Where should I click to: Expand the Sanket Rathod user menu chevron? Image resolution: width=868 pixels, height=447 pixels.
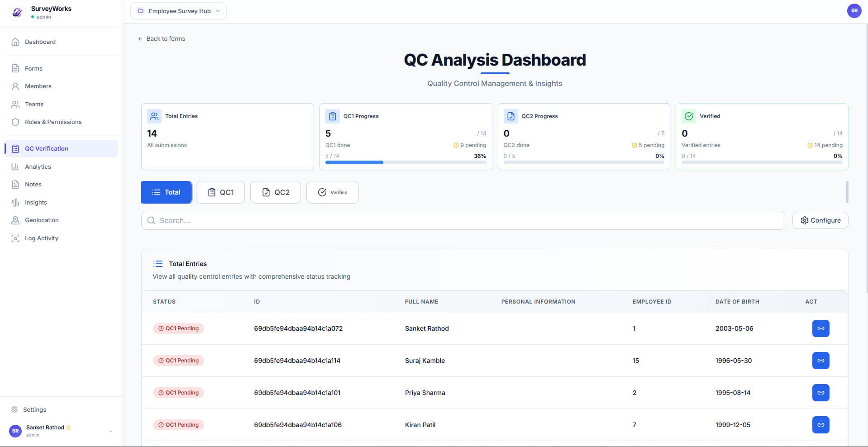tap(111, 431)
